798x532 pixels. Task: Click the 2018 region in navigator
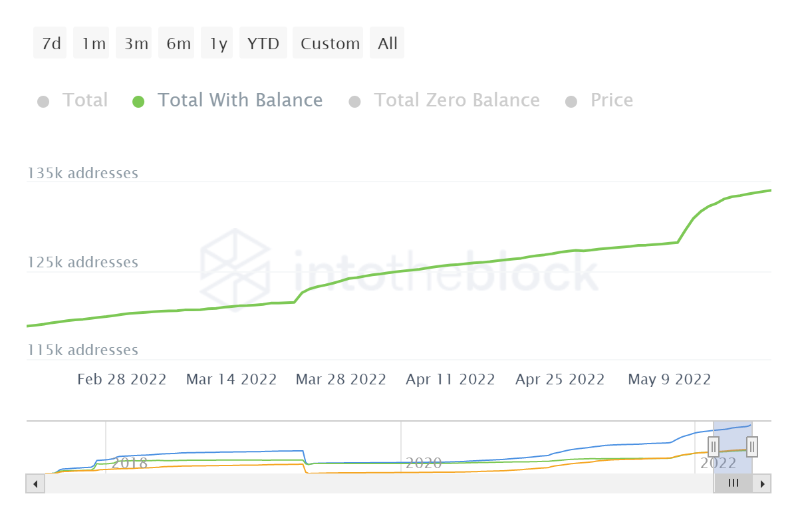pyautogui.click(x=129, y=463)
